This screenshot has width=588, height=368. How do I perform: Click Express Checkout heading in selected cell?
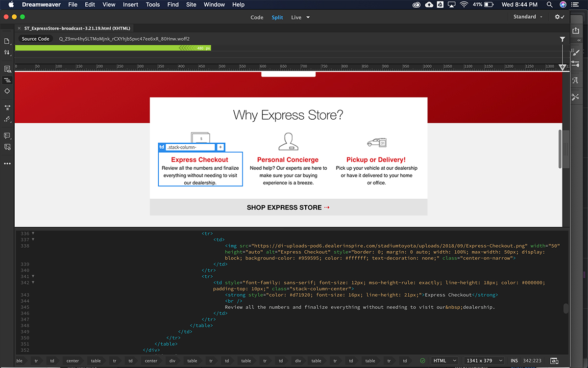coord(199,160)
